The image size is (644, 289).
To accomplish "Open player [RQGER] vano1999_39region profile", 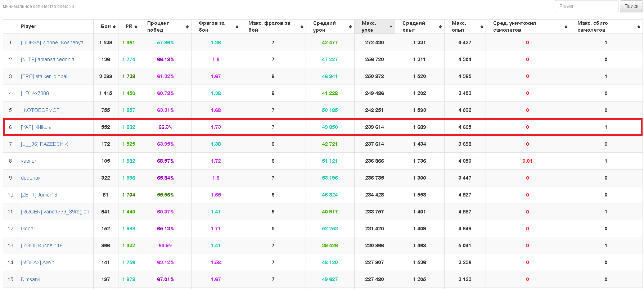I will coord(55,212).
